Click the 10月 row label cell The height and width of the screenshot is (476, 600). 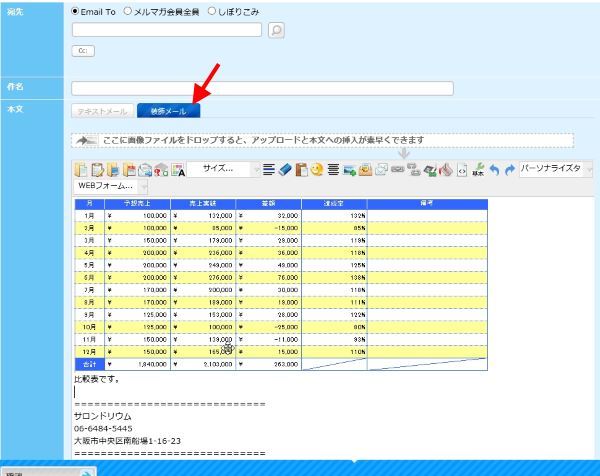[x=90, y=327]
